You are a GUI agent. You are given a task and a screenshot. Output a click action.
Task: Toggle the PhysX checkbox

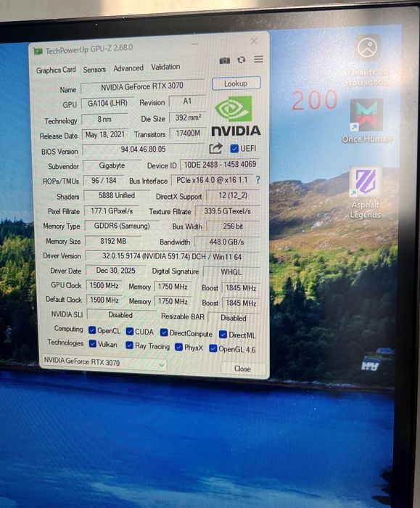(178, 347)
